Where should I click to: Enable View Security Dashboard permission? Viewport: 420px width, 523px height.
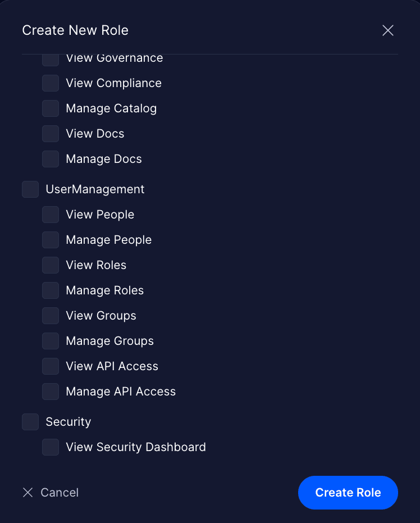point(50,447)
